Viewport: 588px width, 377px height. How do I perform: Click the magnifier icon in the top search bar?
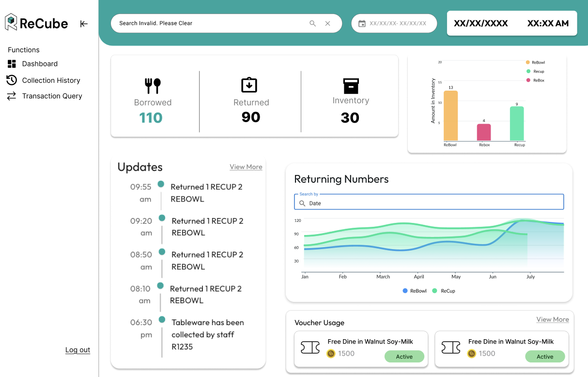313,23
